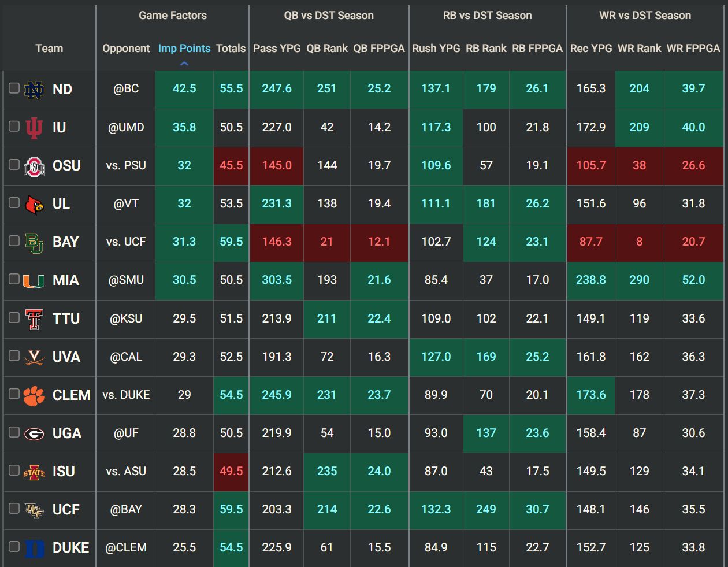Image resolution: width=728 pixels, height=567 pixels.
Task: Click the Baylor BU logo
Action: 34,243
